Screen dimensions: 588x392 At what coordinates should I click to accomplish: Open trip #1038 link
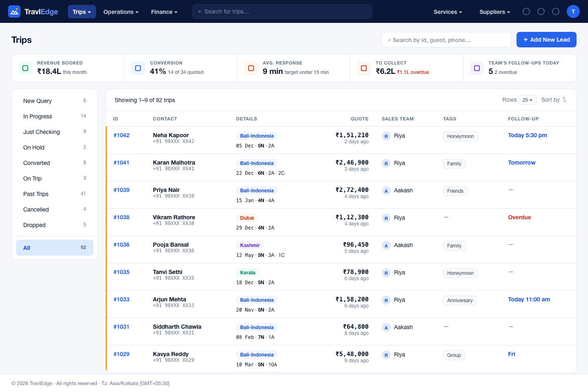point(121,217)
